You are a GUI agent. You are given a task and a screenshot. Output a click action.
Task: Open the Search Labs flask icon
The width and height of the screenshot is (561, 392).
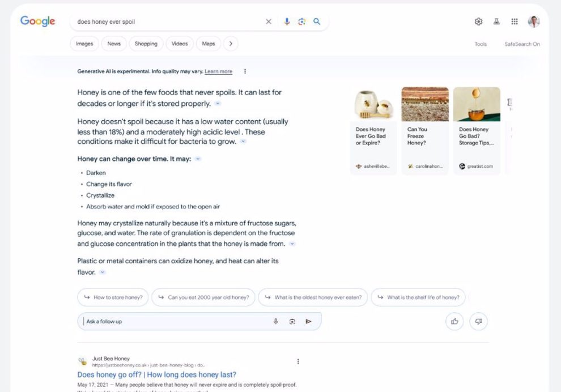(x=496, y=22)
